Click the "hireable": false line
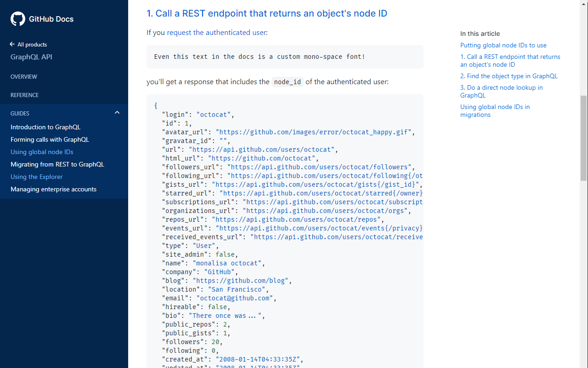 click(x=196, y=307)
